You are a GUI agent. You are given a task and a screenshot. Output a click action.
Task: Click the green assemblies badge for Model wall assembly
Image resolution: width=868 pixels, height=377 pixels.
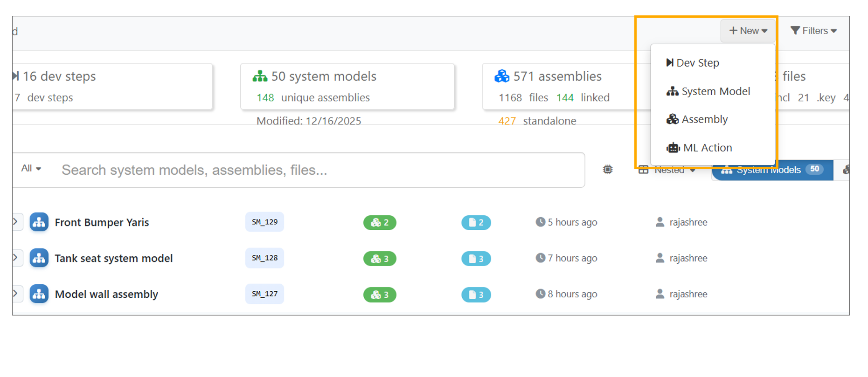point(380,295)
